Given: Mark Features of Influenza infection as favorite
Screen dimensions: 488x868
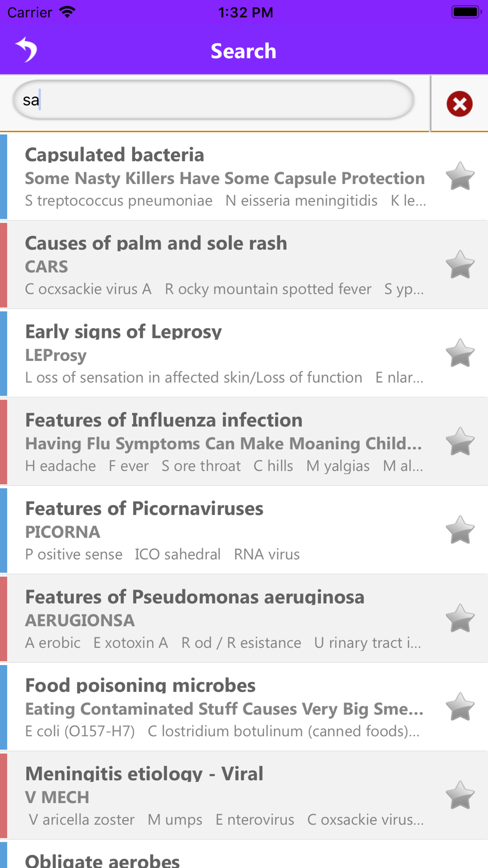Looking at the screenshot, I should (460, 441).
